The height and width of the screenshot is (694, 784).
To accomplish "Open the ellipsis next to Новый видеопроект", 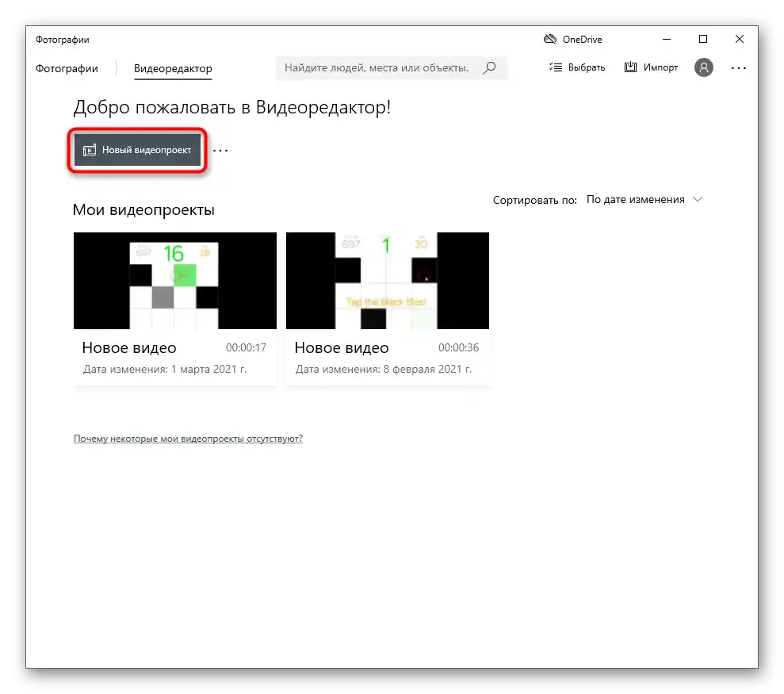I will [x=220, y=150].
